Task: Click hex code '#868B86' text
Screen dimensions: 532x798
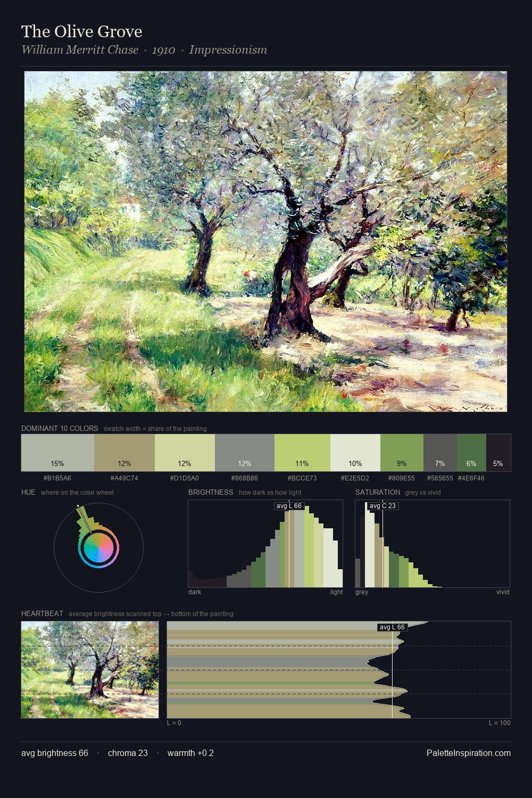Action: [245, 478]
